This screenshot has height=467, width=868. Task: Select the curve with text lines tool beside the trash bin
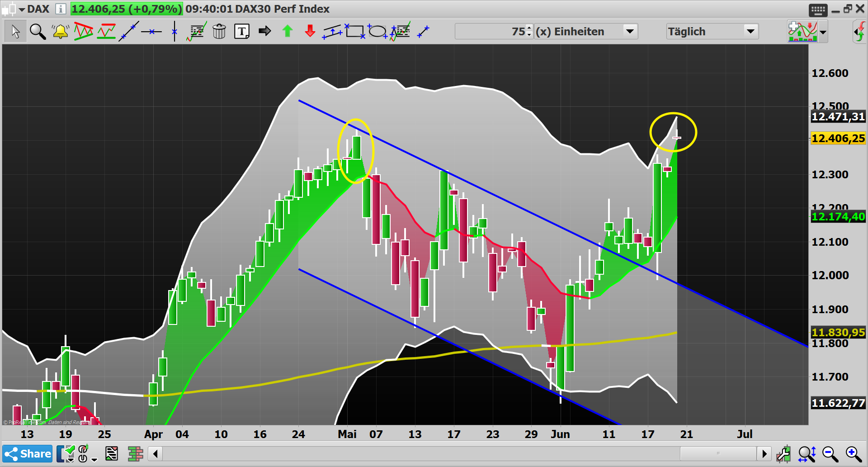[197, 31]
